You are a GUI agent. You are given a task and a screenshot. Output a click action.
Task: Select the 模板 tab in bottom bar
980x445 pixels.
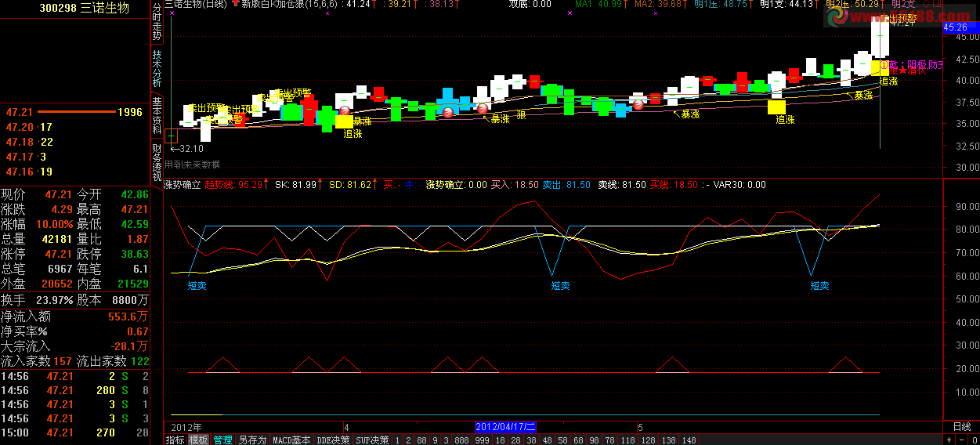[199, 440]
